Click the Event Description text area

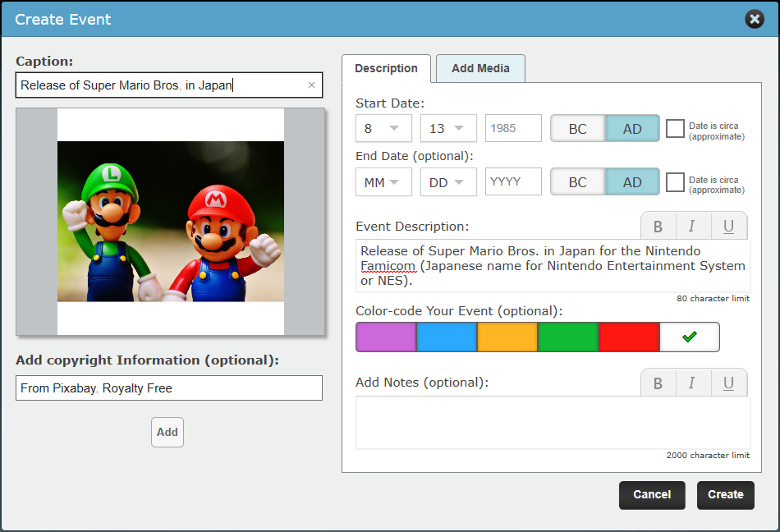click(553, 266)
